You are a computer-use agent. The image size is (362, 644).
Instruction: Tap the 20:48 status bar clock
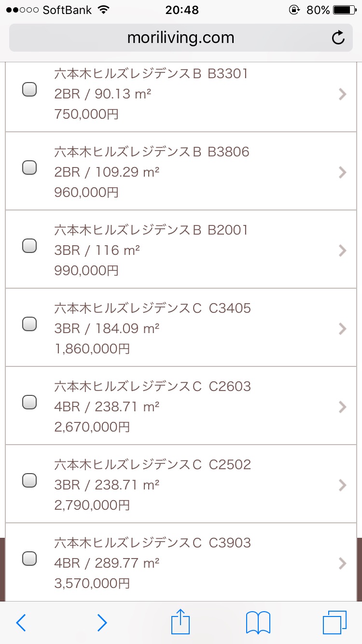click(x=181, y=10)
